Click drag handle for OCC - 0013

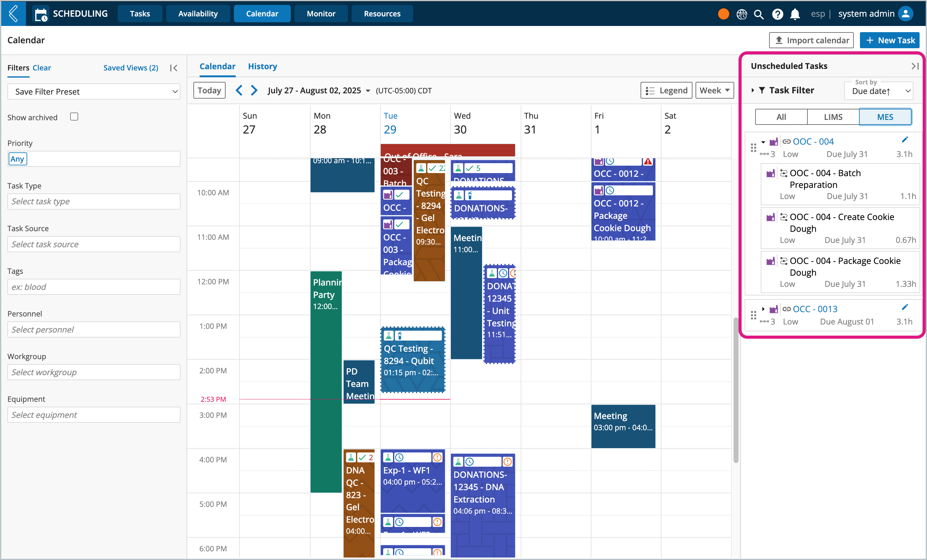click(753, 315)
